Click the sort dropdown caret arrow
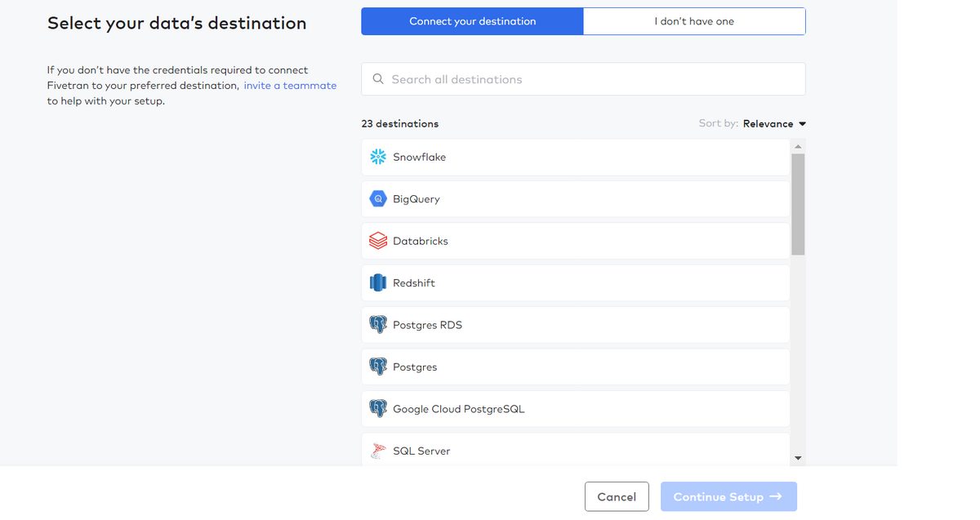 coord(802,124)
